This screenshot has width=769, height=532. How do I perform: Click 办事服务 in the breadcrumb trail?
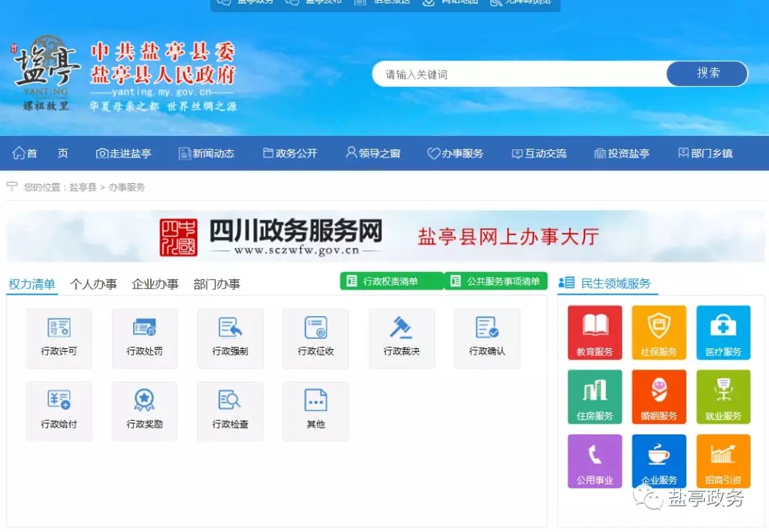tap(127, 187)
